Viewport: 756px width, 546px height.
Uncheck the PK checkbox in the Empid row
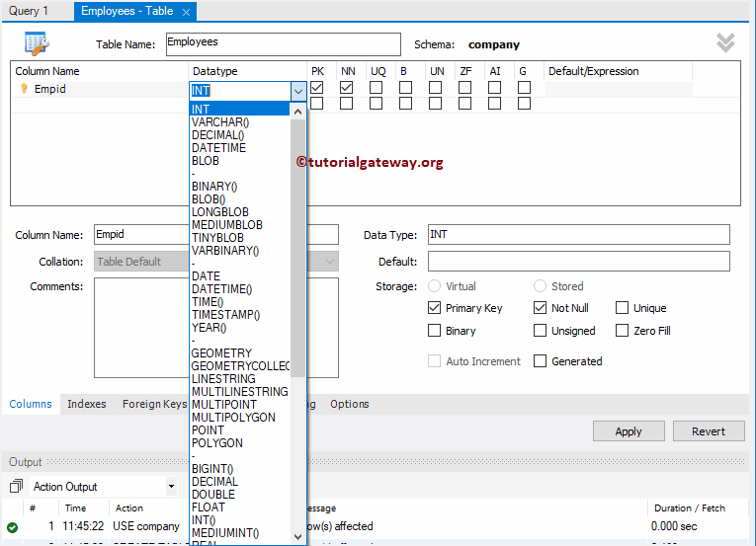(317, 87)
